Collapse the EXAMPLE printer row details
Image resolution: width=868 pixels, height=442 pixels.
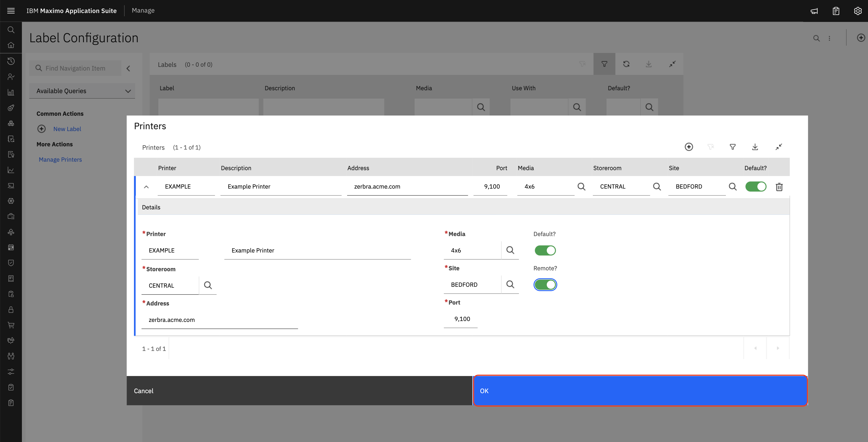click(146, 187)
